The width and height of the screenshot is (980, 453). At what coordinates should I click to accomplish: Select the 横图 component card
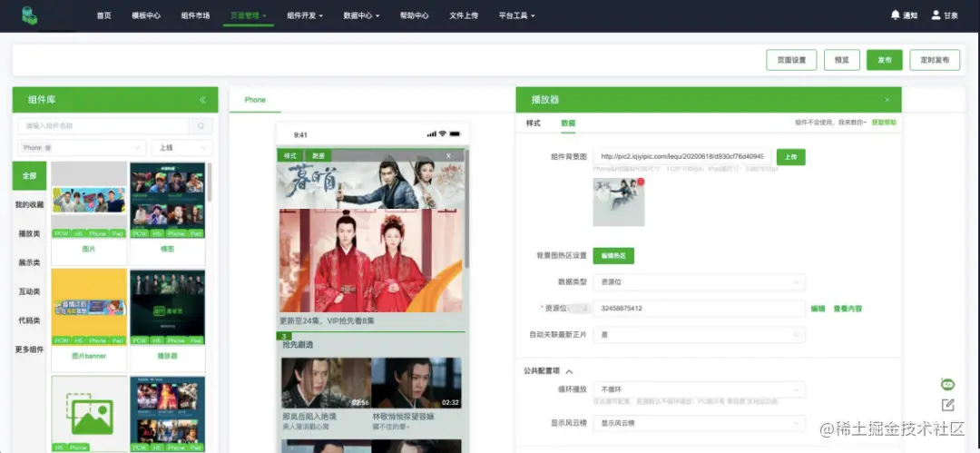(167, 213)
